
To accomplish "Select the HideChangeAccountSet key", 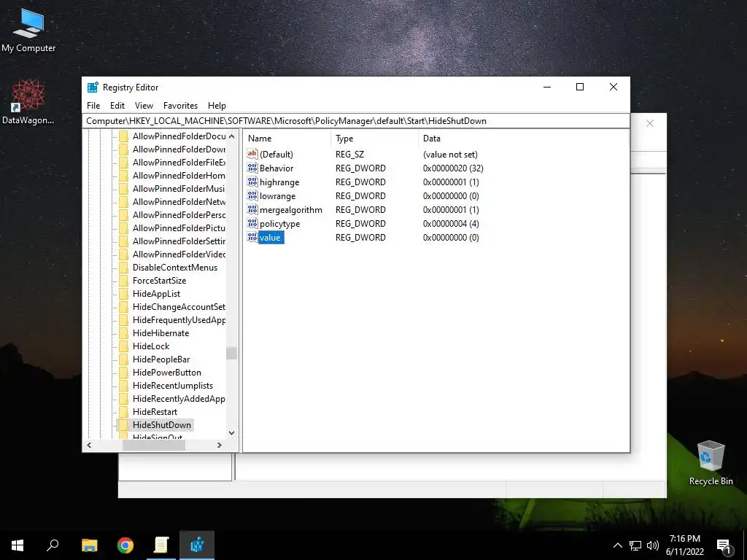I will click(179, 307).
